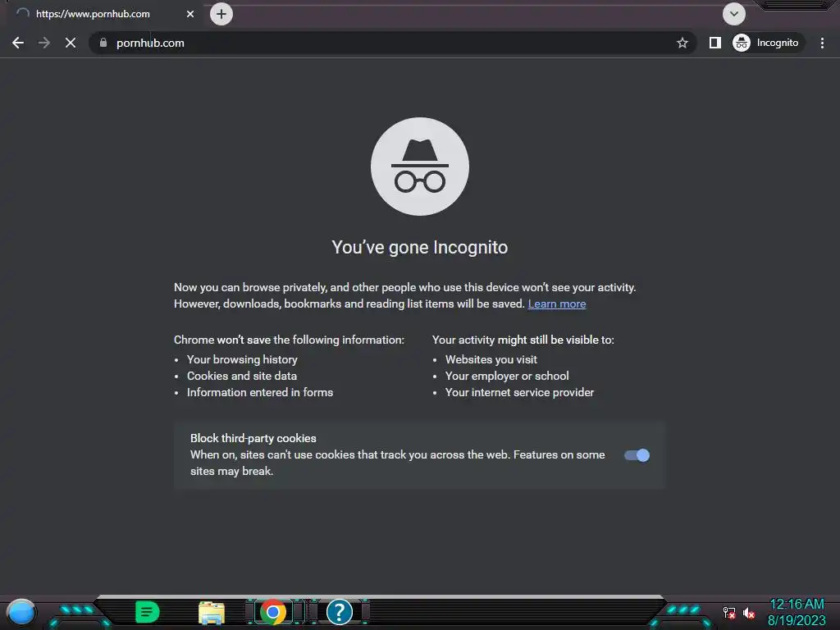Click the muted volume tray icon
Viewport: 840px width, 630px height.
pos(749,613)
